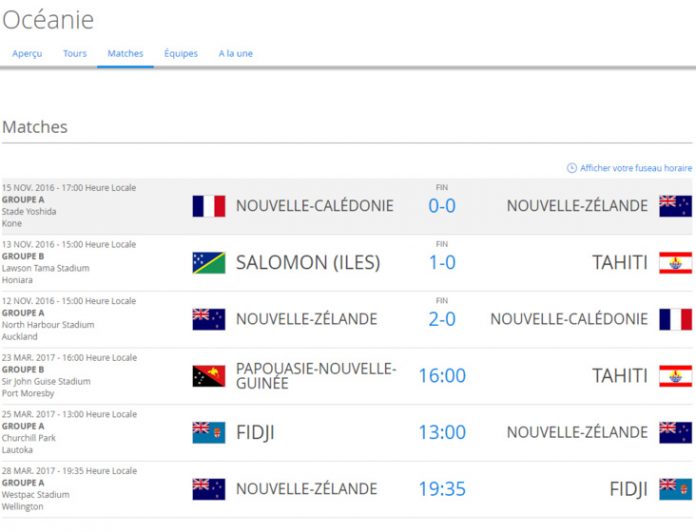
Task: Switch to the Tours tab
Action: click(75, 53)
